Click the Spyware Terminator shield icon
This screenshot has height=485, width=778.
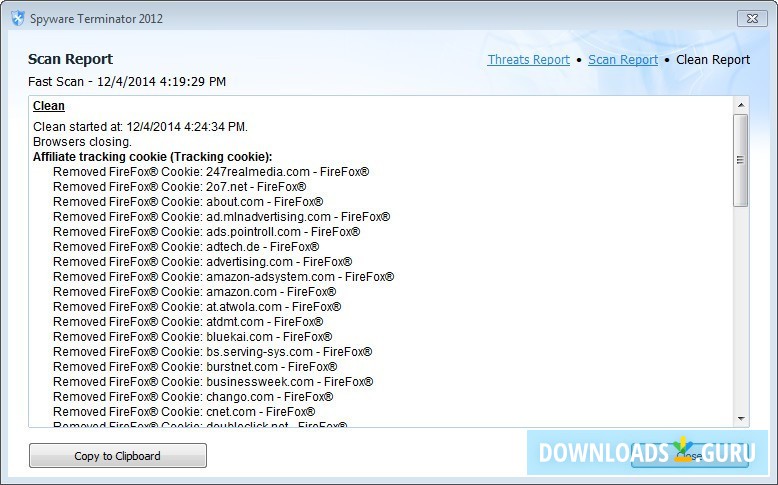[18, 19]
